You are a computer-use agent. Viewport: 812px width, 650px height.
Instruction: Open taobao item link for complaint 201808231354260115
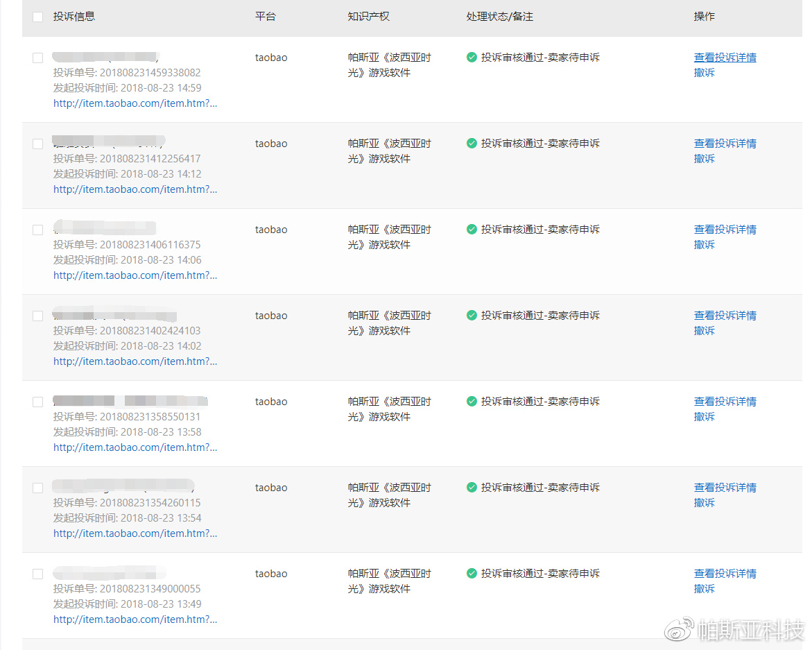135,533
